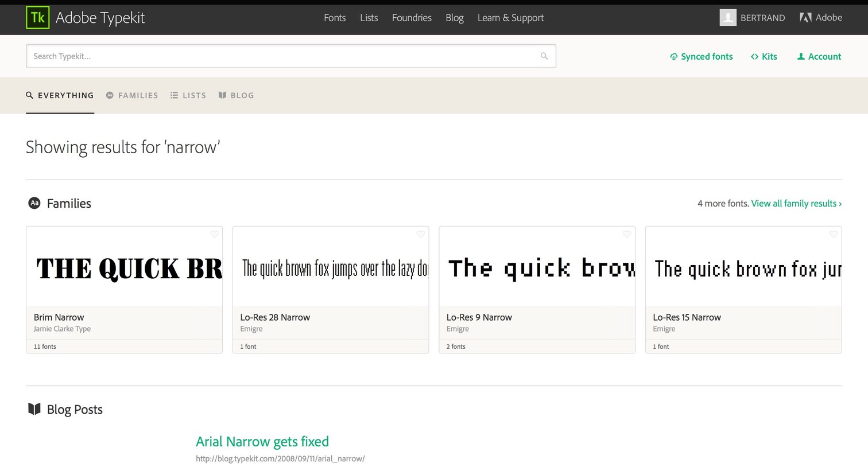Screen dimensions: 868x467
Task: Favorite Lo-Res 15 Narrow with heart icon
Action: (834, 234)
